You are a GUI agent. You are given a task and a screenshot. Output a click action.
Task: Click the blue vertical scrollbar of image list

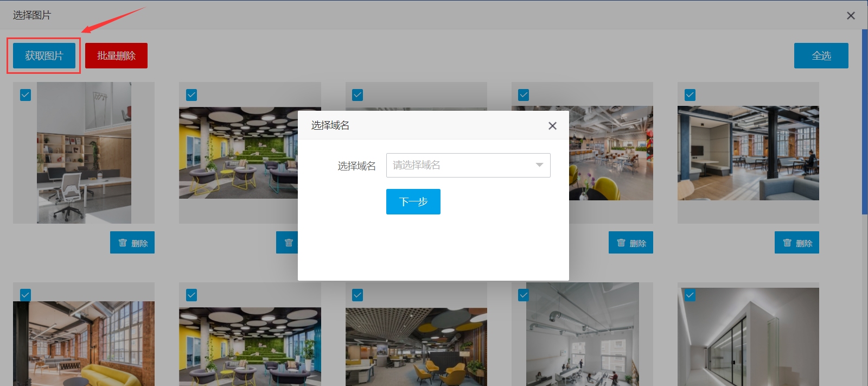coord(865,122)
